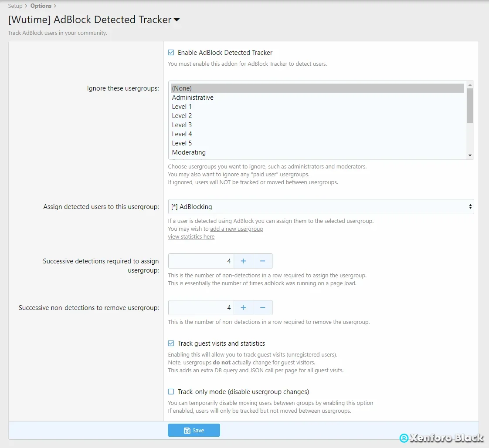Select Level 2 usergroup

(317, 115)
